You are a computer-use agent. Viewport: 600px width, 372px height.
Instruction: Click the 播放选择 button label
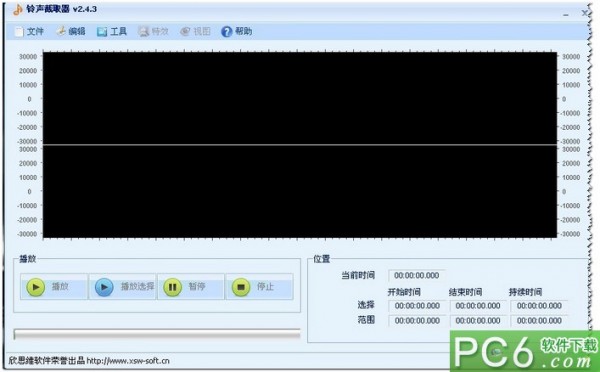tap(137, 286)
